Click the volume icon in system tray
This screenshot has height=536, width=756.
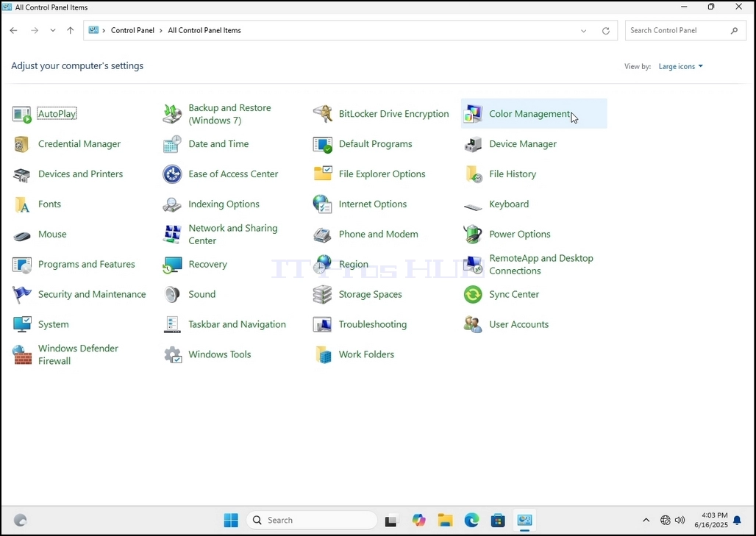pos(680,520)
